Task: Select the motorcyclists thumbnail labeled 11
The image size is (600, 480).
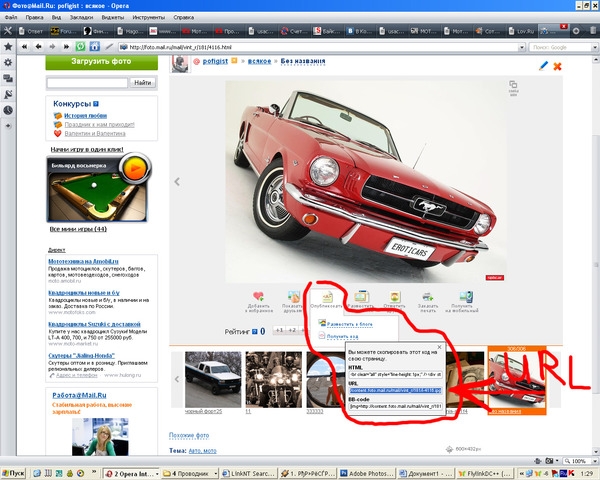Action: 274,379
